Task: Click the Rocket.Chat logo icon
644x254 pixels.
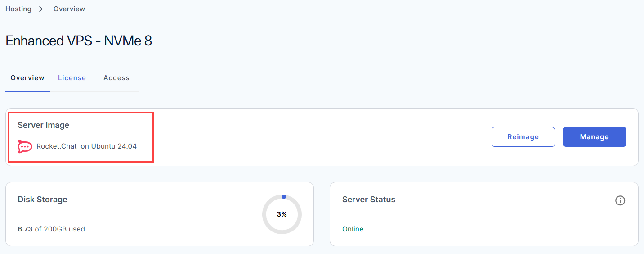Action: [x=25, y=146]
